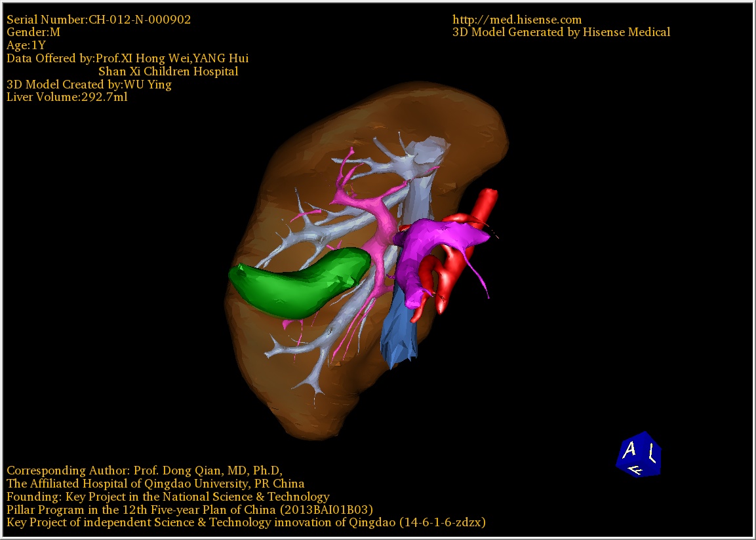Click 'Data Offered by:Prof.XI Hong Wei,YANG Hui'
The image size is (756, 540).
point(127,58)
